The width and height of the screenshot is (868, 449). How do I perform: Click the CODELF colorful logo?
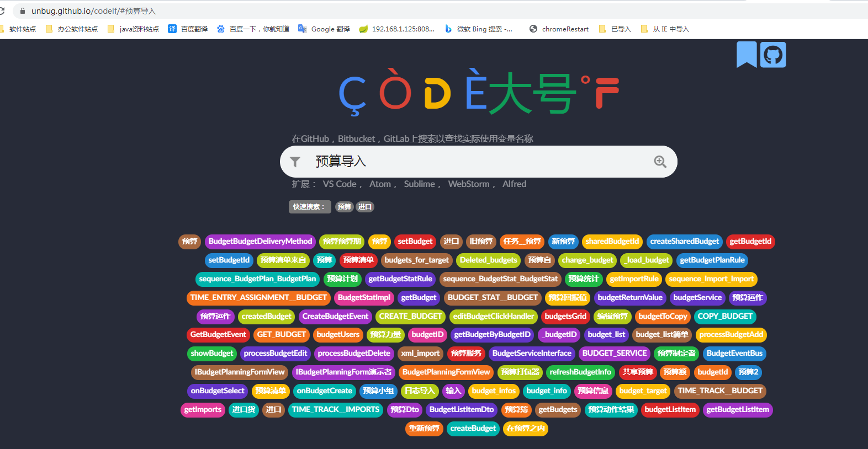(x=478, y=92)
